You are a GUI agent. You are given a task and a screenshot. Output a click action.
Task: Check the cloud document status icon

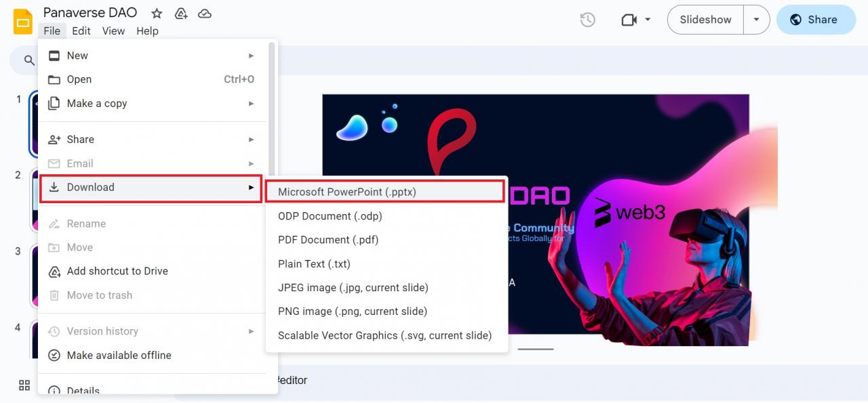tap(204, 13)
